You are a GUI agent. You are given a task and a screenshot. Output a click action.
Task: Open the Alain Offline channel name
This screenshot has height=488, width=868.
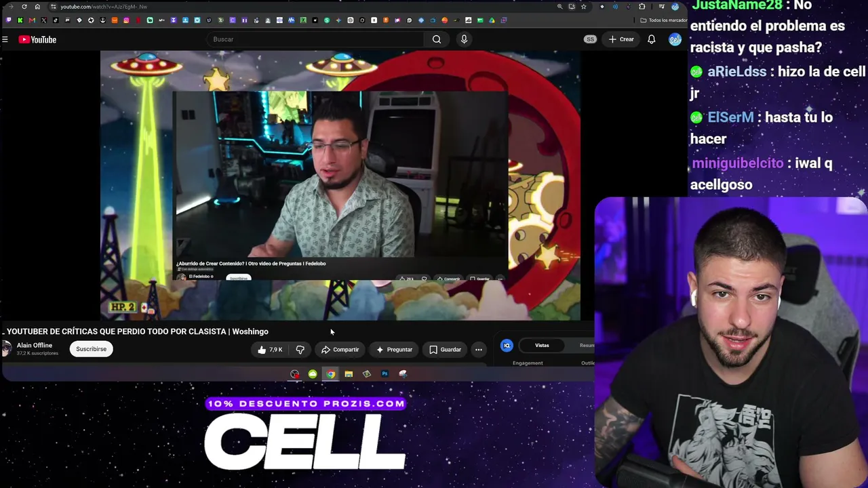(x=35, y=345)
